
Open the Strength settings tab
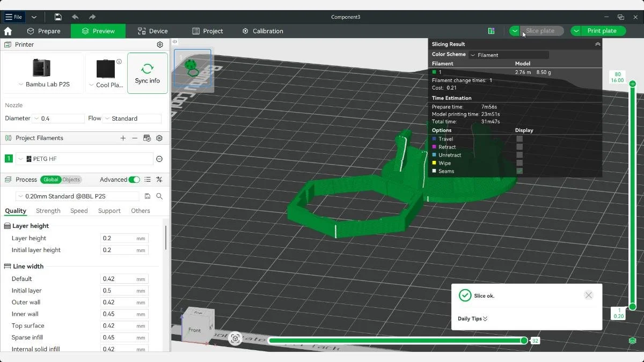point(48,211)
